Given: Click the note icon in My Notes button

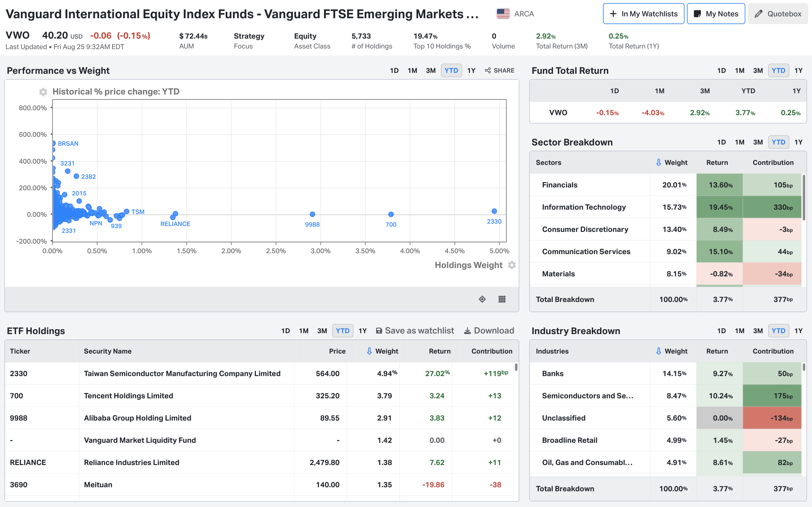Looking at the screenshot, I should (x=697, y=14).
